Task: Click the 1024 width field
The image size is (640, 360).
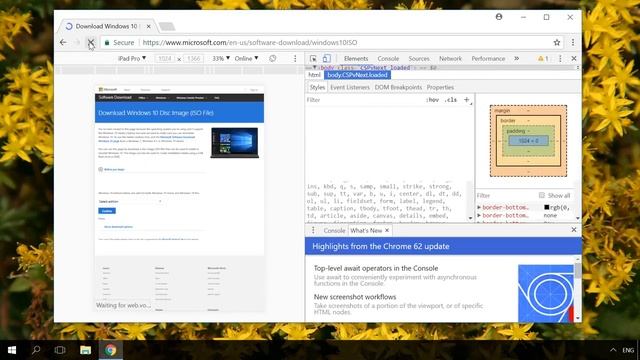Action: tap(165, 58)
